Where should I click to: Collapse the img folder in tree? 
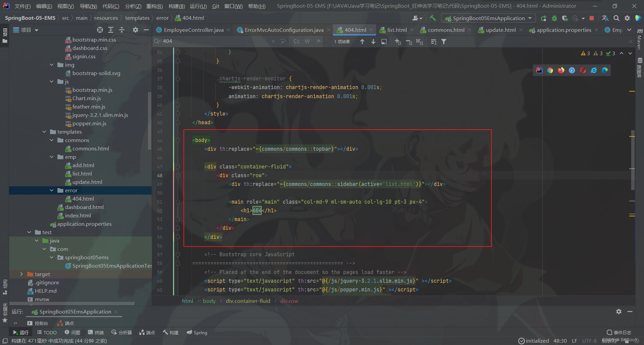52,65
